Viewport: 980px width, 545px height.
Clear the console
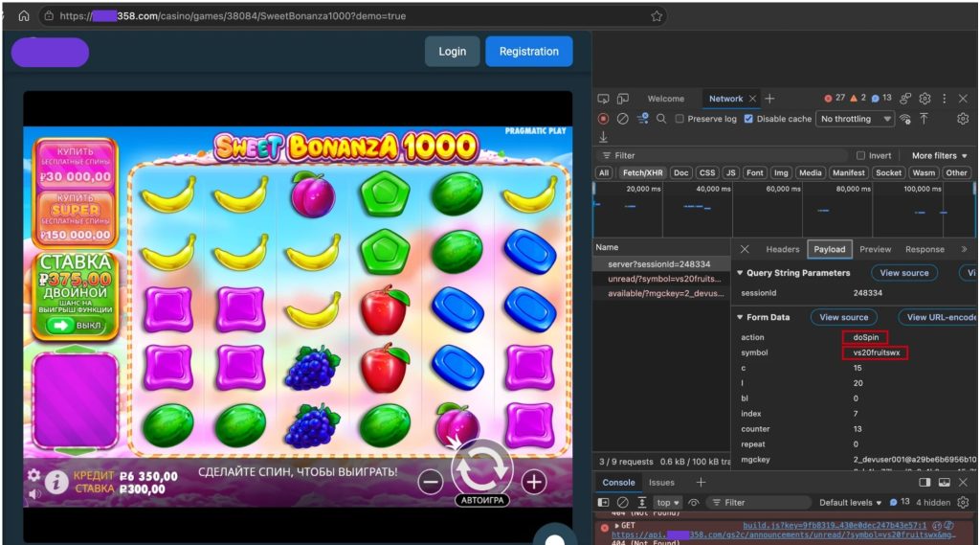(x=622, y=503)
